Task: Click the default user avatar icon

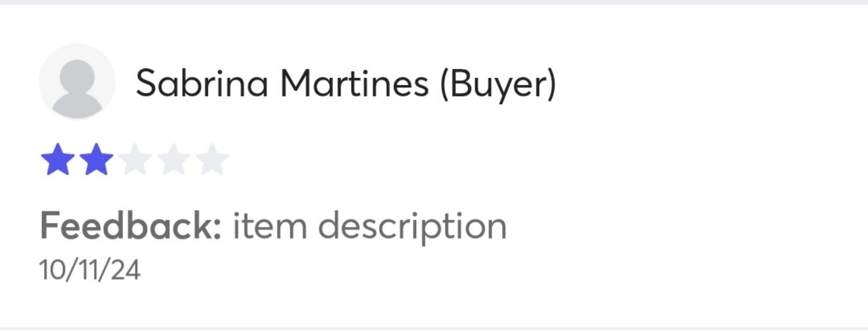Action: tap(77, 82)
